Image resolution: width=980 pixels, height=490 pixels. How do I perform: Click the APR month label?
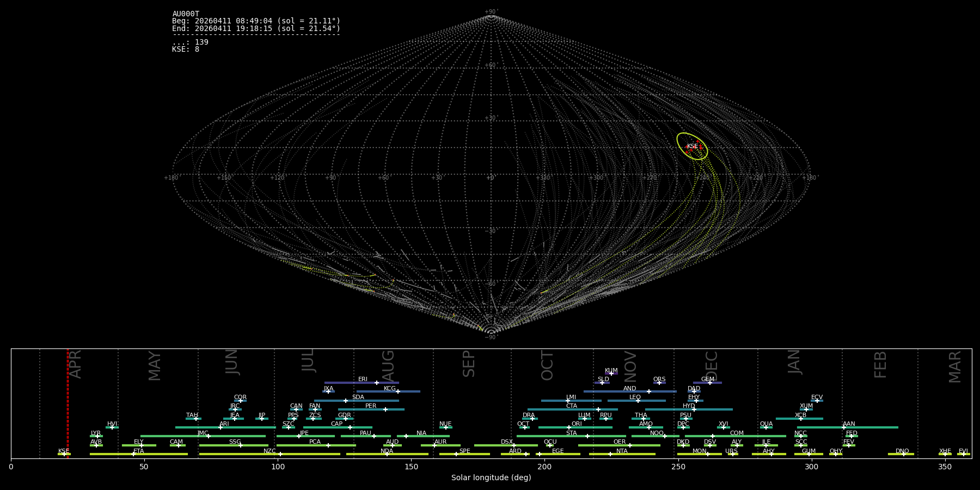(x=75, y=364)
